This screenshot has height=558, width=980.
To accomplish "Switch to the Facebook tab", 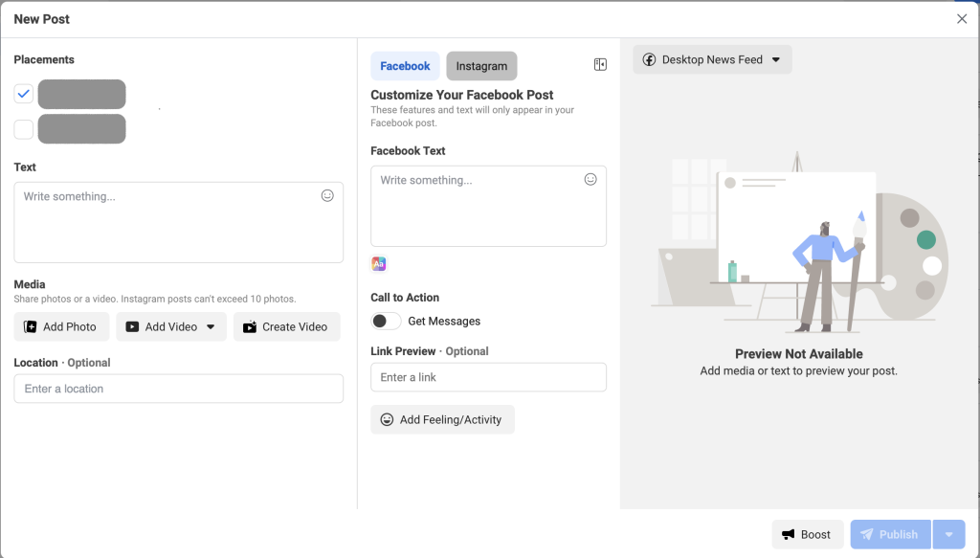I will (x=405, y=66).
